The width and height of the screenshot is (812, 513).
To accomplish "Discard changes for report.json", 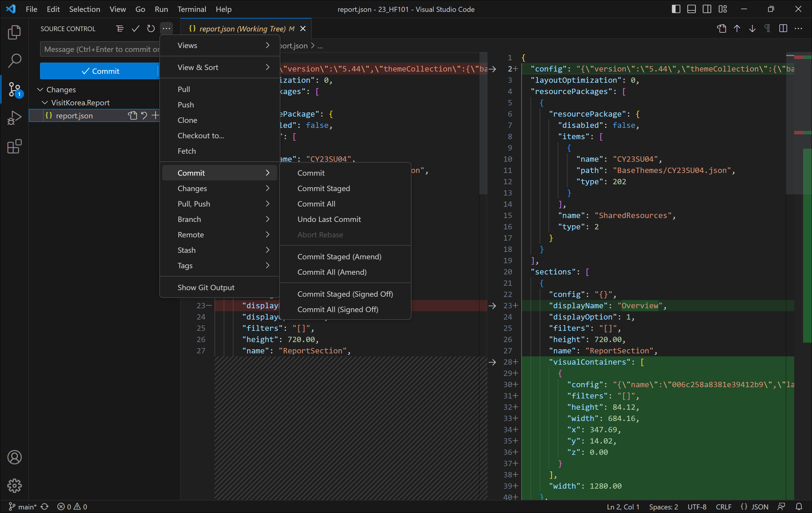I will [144, 116].
